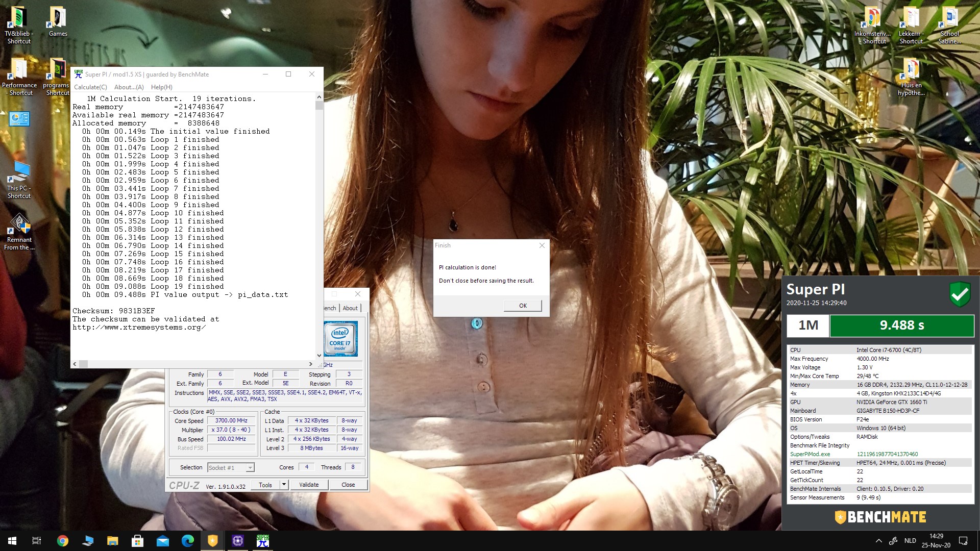Image resolution: width=980 pixels, height=551 pixels.
Task: Open Task View from the taskbar
Action: (x=37, y=541)
